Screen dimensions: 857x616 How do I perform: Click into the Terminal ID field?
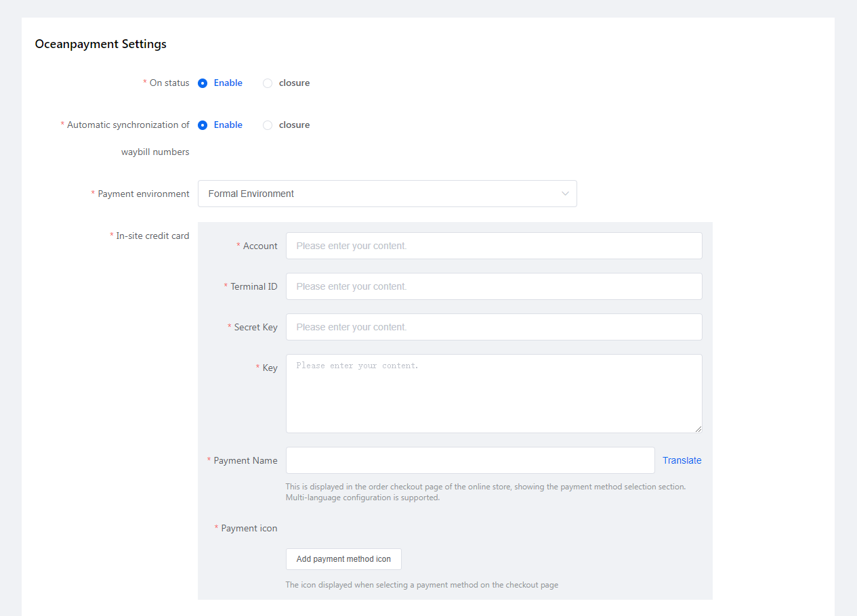pos(494,286)
